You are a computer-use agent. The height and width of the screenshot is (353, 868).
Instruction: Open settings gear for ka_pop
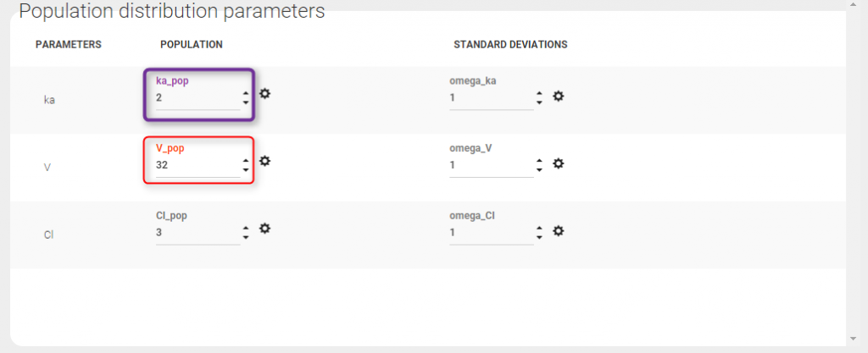tap(264, 93)
